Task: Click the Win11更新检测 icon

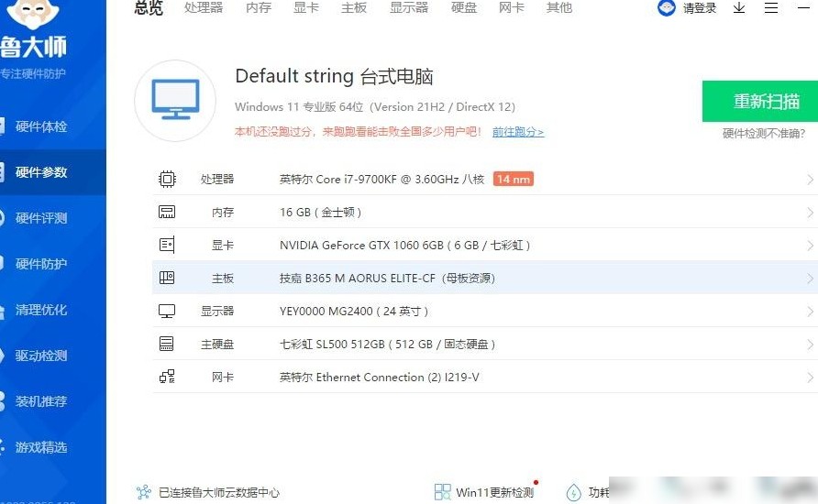Action: [442, 492]
